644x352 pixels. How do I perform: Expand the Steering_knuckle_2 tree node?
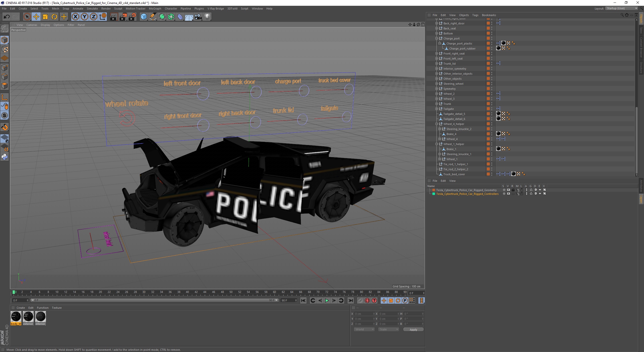click(x=440, y=129)
